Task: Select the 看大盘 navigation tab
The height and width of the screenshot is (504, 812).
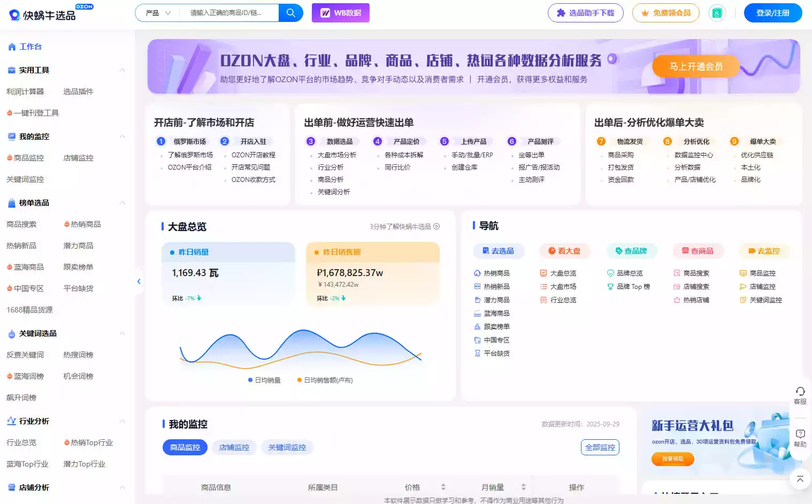Action: [x=564, y=251]
